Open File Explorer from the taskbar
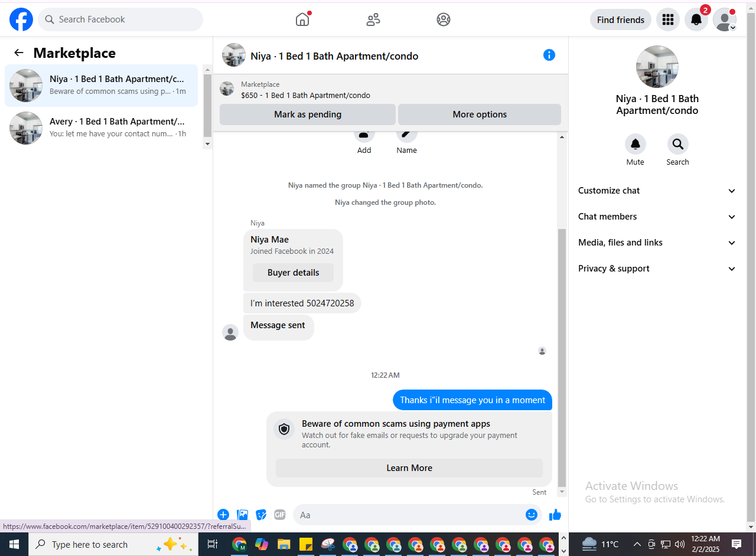The image size is (756, 556). pyautogui.click(x=283, y=544)
